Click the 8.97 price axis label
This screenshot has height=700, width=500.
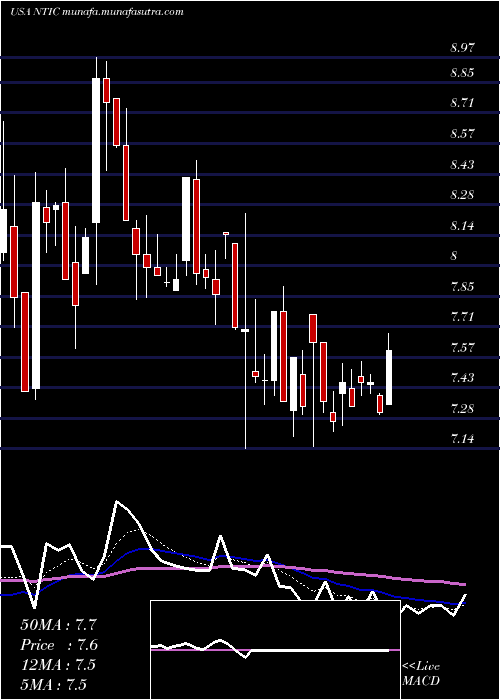click(x=463, y=48)
